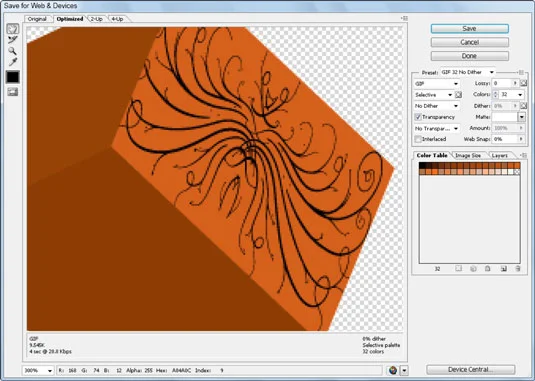Open Device Central
535x381 pixels.
(471, 369)
